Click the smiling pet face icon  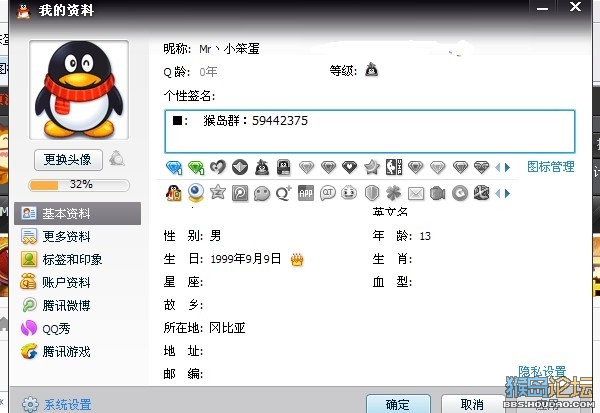[x=349, y=193]
